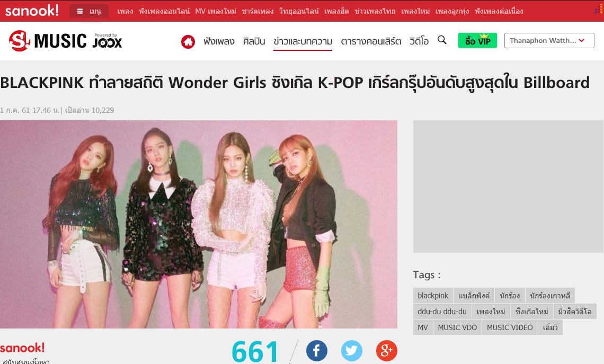Viewport: 604px width, 364px height.
Task: Open the sanook! top logo
Action: [x=32, y=11]
